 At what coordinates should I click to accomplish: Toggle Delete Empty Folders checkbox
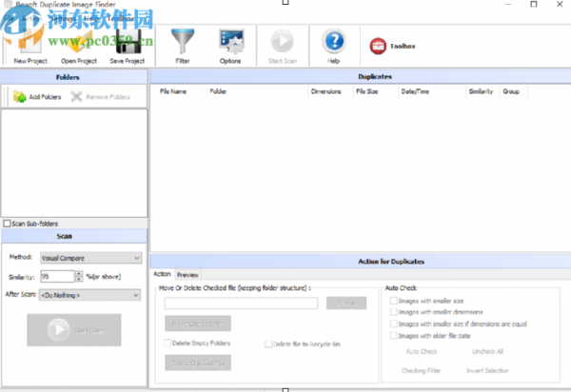(167, 343)
